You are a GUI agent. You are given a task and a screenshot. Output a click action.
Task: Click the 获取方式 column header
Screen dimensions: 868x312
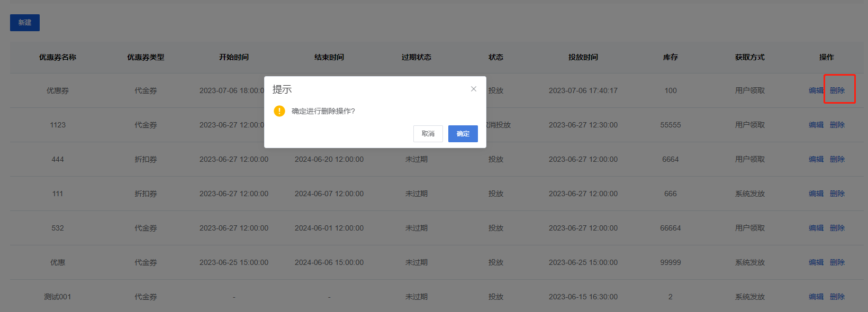[750, 57]
